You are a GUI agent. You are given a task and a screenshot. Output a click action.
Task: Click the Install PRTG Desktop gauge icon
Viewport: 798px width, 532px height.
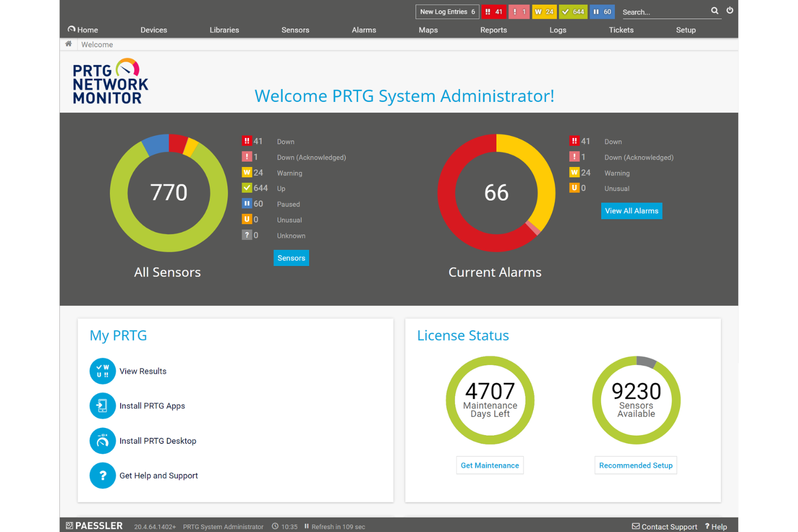click(x=102, y=440)
